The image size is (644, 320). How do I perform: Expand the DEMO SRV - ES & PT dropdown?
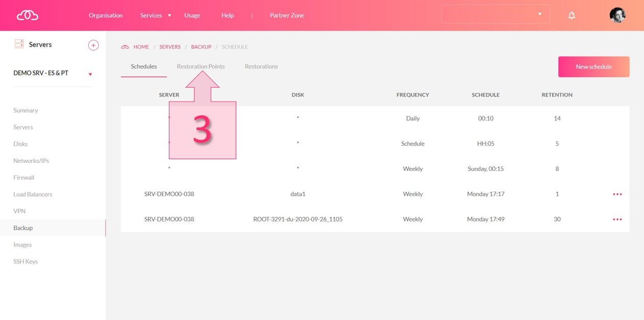[90, 74]
